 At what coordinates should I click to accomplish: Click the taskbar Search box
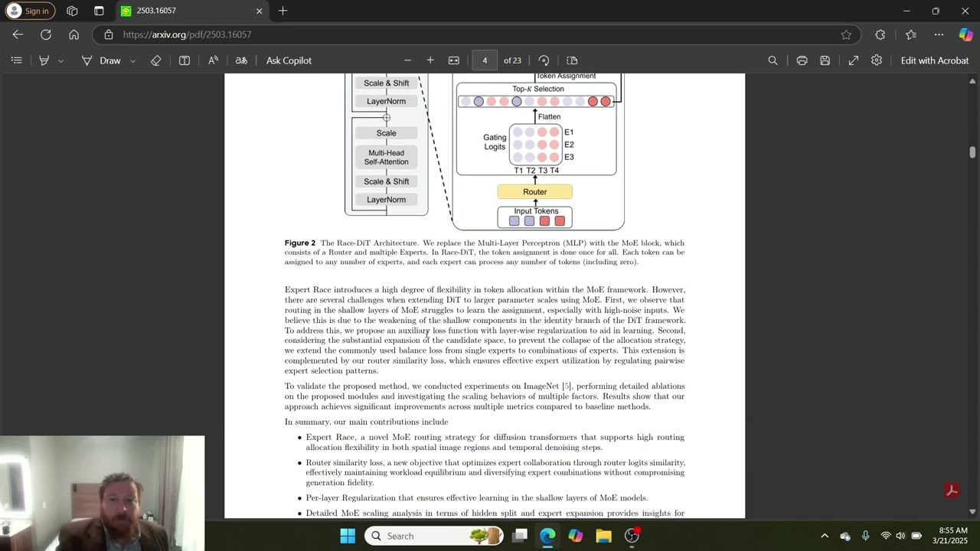coord(435,536)
